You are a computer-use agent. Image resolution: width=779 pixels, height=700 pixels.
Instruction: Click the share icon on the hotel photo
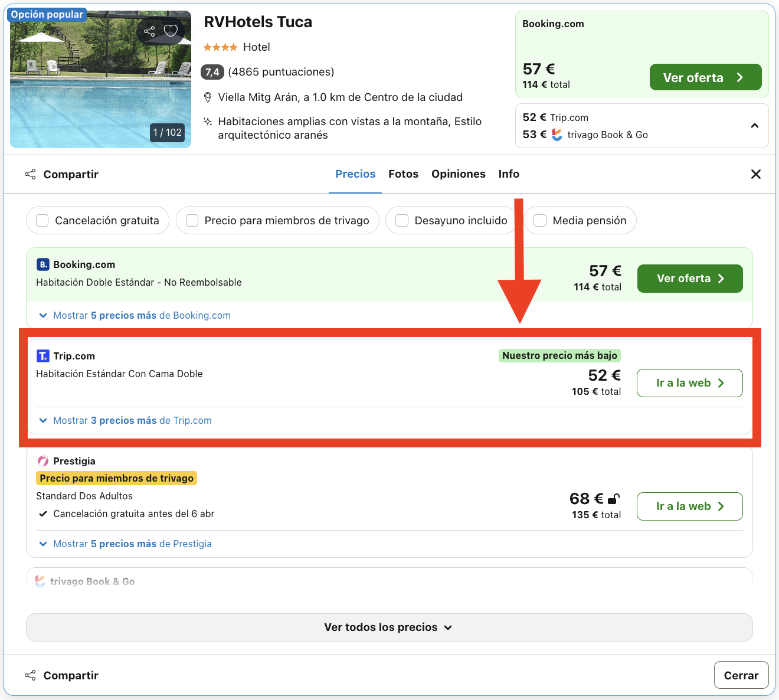point(149,31)
